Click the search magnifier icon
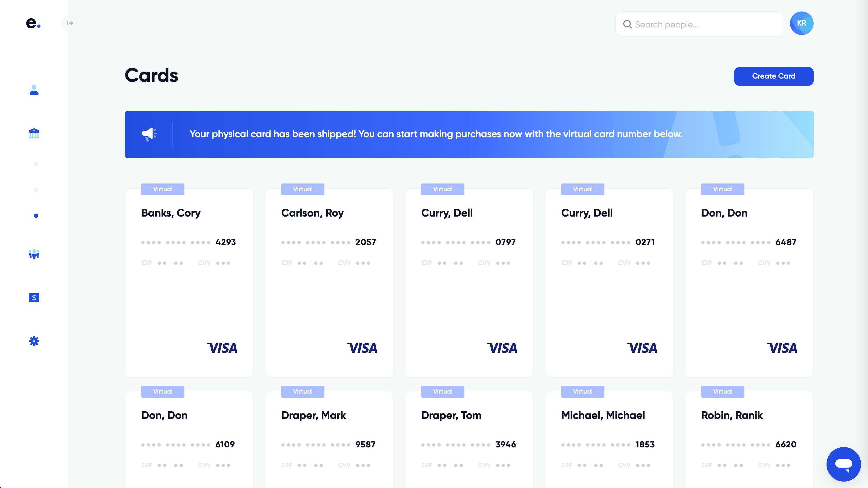 627,24
